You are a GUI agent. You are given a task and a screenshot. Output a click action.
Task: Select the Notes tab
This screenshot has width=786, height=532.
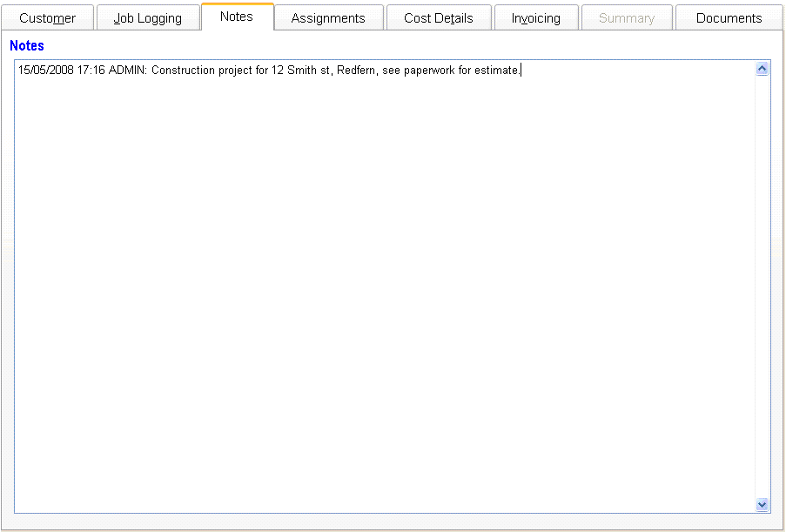237,17
